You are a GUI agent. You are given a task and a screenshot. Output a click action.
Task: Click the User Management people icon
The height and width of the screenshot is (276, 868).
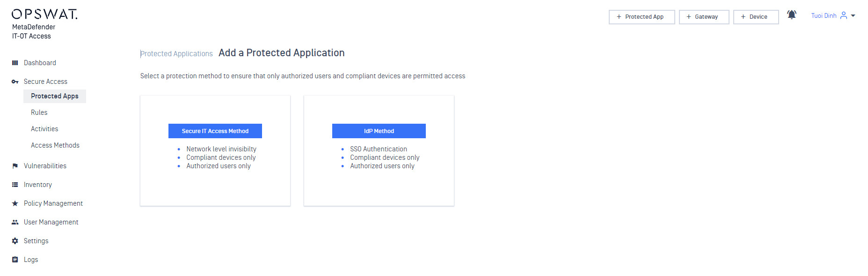(x=15, y=222)
